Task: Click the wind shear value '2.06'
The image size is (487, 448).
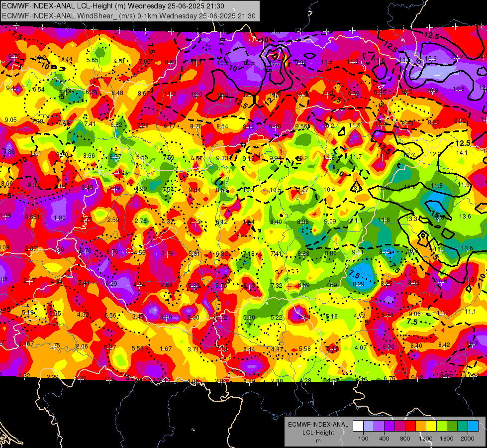Action: tap(82, 346)
